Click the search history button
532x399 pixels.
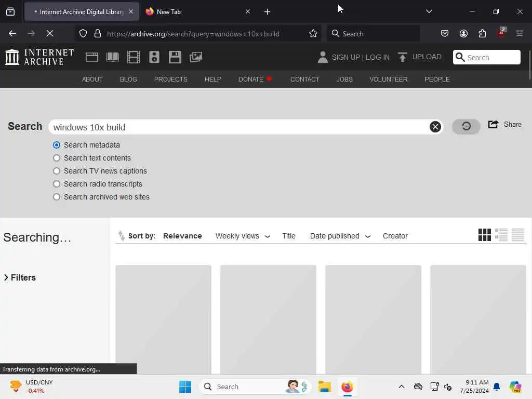[x=466, y=127]
